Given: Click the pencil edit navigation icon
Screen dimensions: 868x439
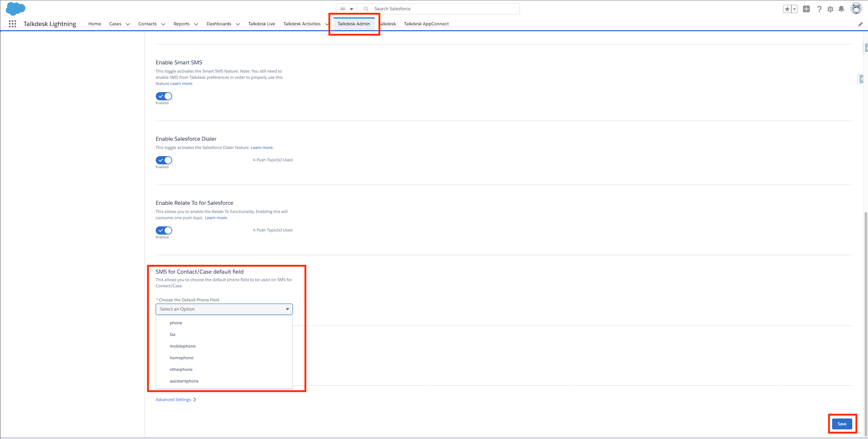Looking at the screenshot, I should (860, 24).
